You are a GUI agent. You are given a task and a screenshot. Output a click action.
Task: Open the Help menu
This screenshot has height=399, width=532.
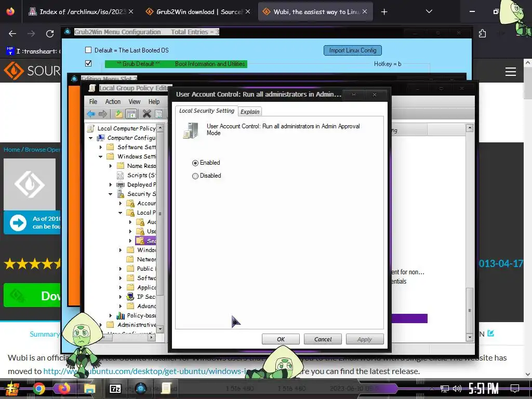pyautogui.click(x=154, y=101)
